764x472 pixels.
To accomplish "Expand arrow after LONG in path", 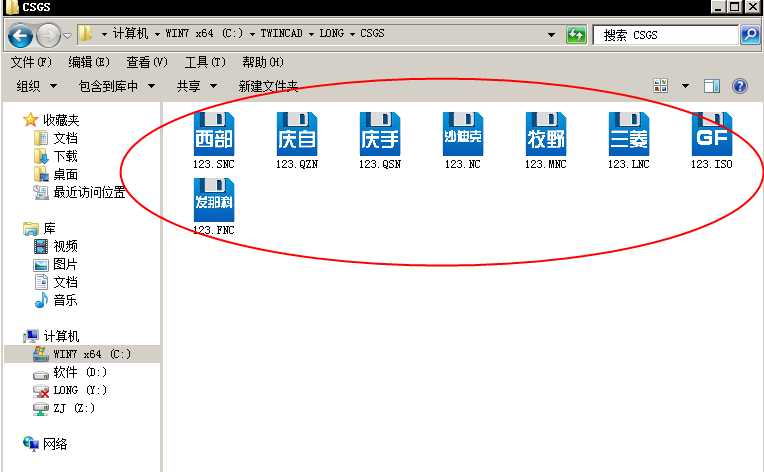I will [x=352, y=34].
